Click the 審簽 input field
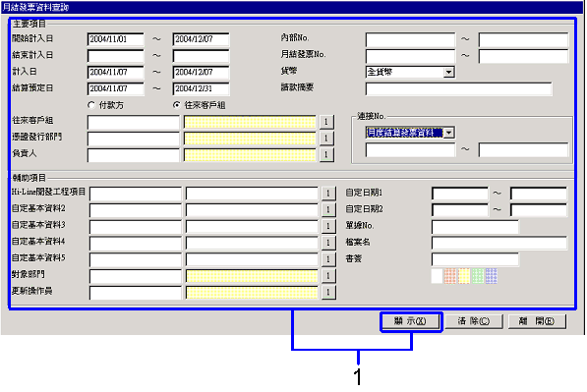Image resolution: width=587 pixels, height=392 pixels. (x=475, y=259)
